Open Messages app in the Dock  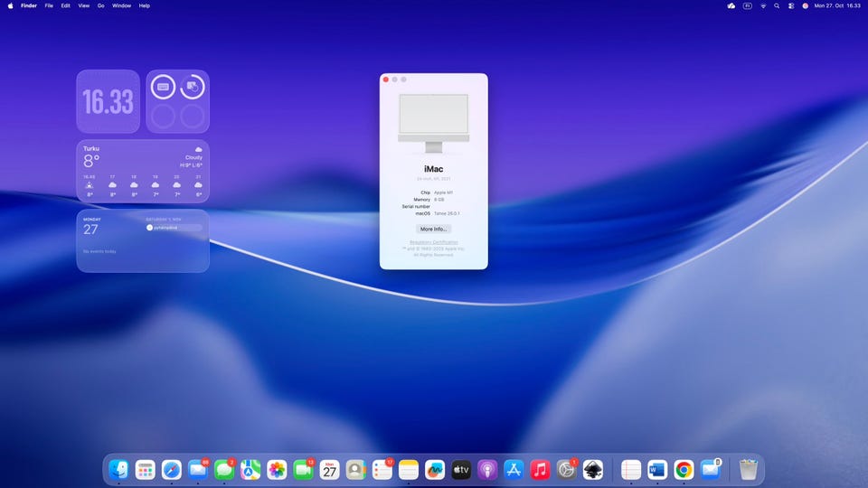[x=224, y=470]
